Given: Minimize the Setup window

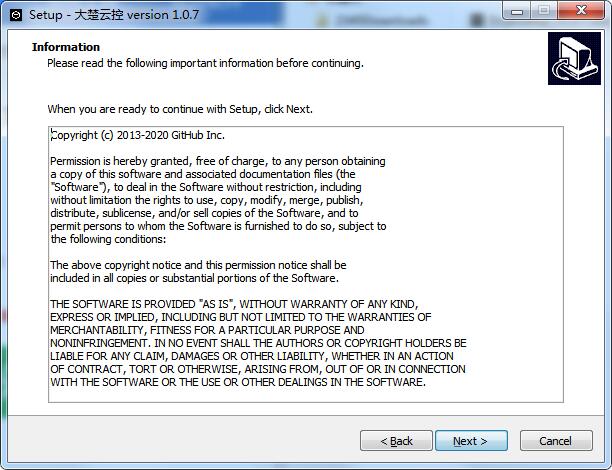Looking at the screenshot, I should pos(517,11).
